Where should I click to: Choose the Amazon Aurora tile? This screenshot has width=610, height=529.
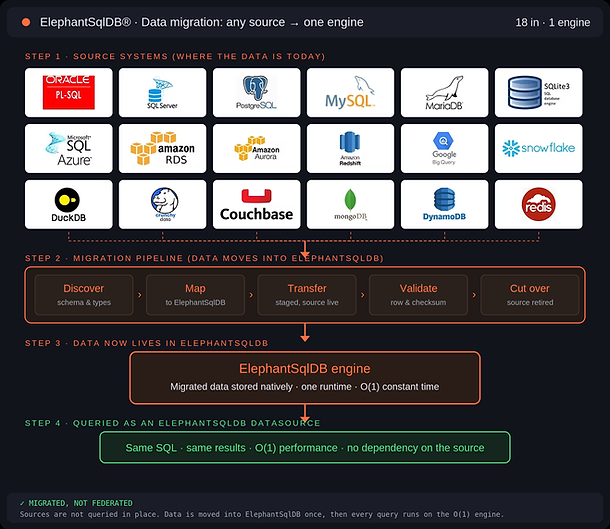(256, 149)
